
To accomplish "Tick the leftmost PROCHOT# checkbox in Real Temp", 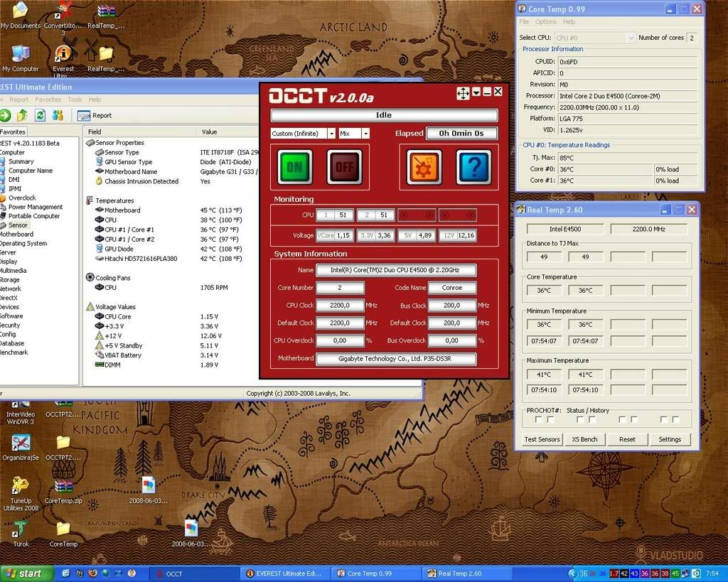I will (x=539, y=419).
